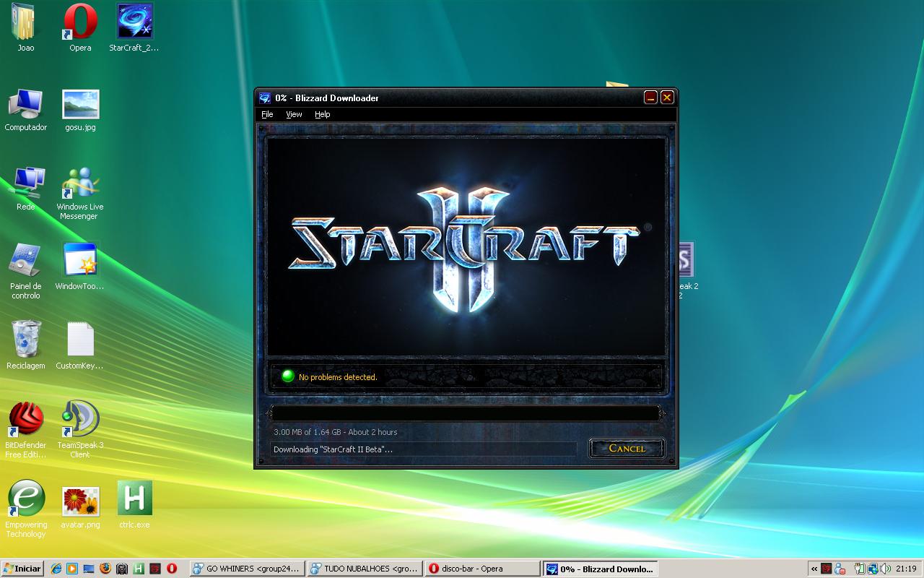Open the Iniciar start menu

pos(23,569)
